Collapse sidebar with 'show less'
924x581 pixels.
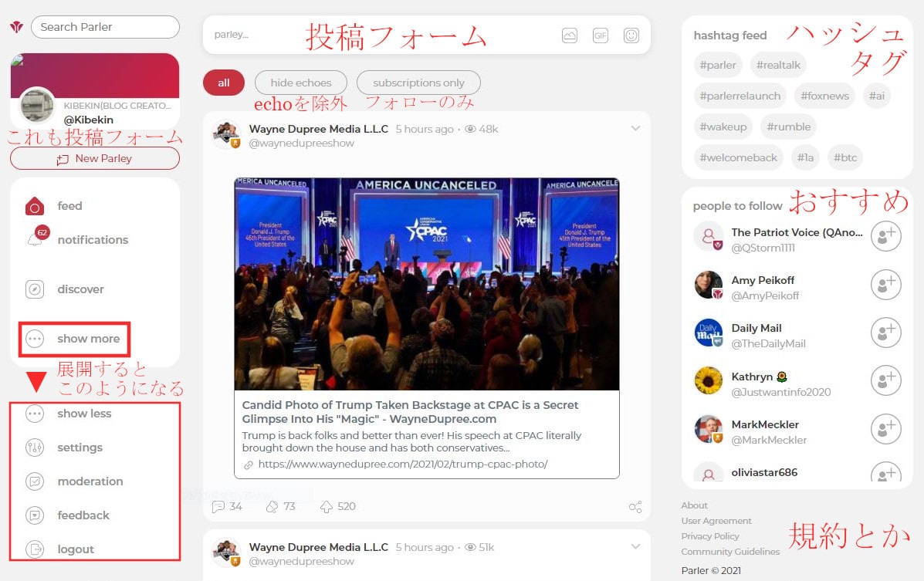[69, 414]
